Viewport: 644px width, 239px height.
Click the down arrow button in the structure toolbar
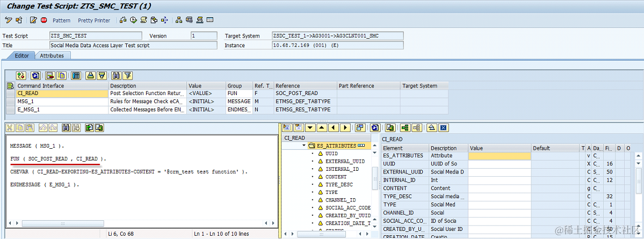[x=310, y=128]
